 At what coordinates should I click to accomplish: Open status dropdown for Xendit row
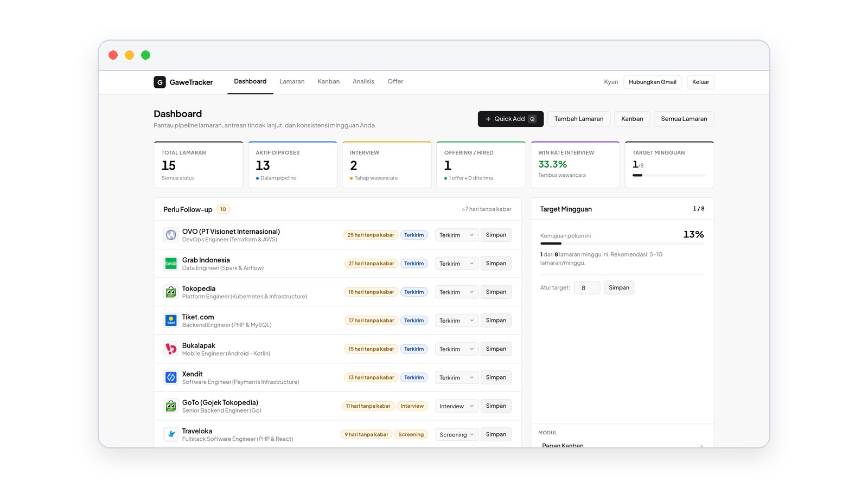(457, 377)
